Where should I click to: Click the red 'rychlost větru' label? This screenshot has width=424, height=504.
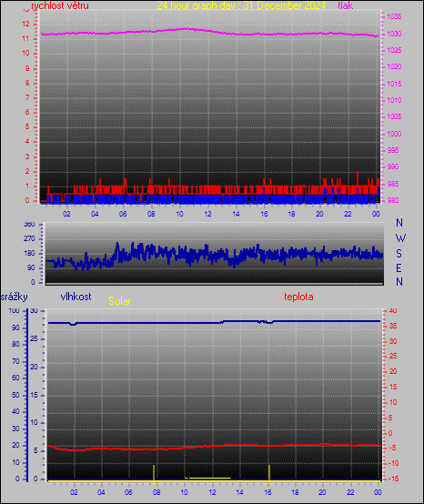pyautogui.click(x=60, y=5)
